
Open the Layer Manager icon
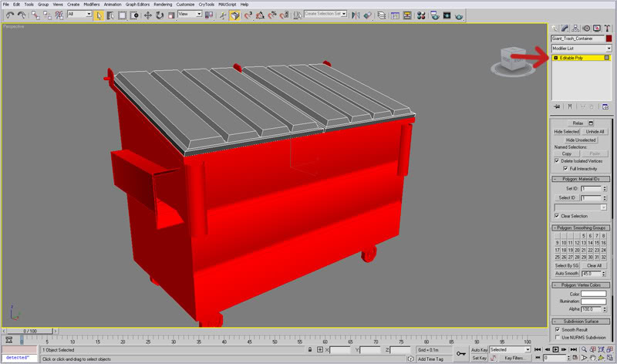coord(381,15)
